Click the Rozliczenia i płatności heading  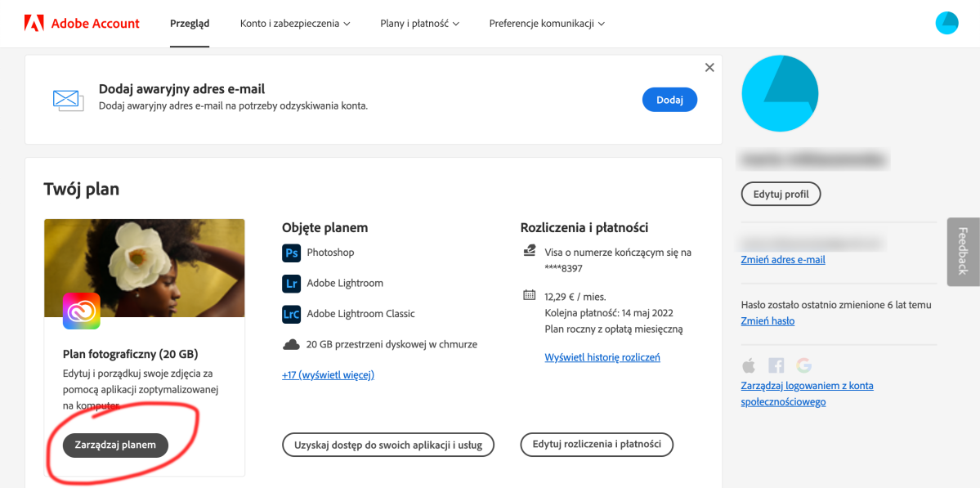pyautogui.click(x=584, y=227)
